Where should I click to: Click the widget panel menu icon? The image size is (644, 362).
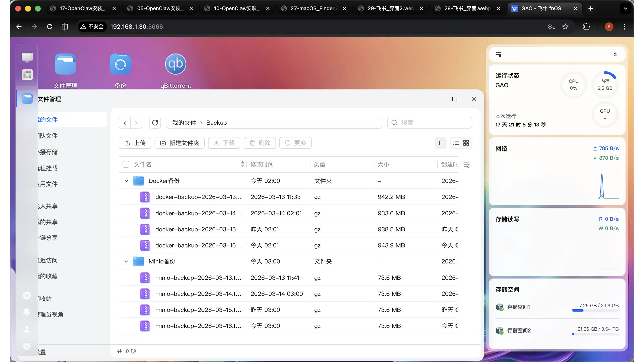[498, 55]
